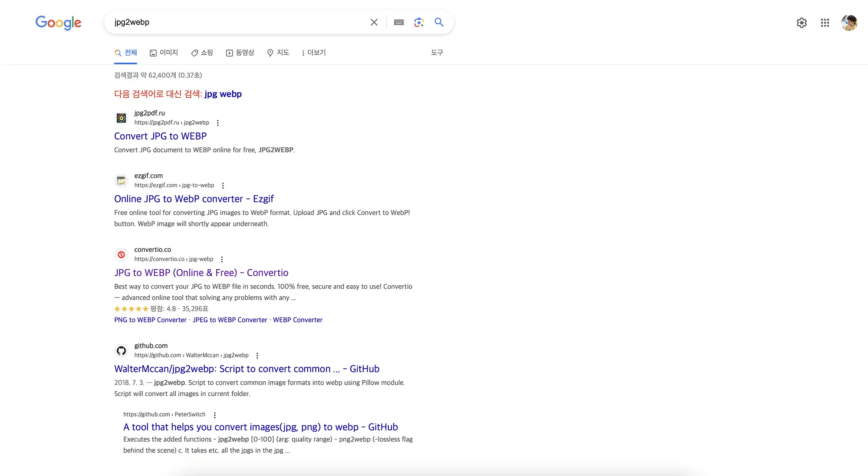
Task: Switch to the 이미지 (Images) tab
Action: [164, 53]
